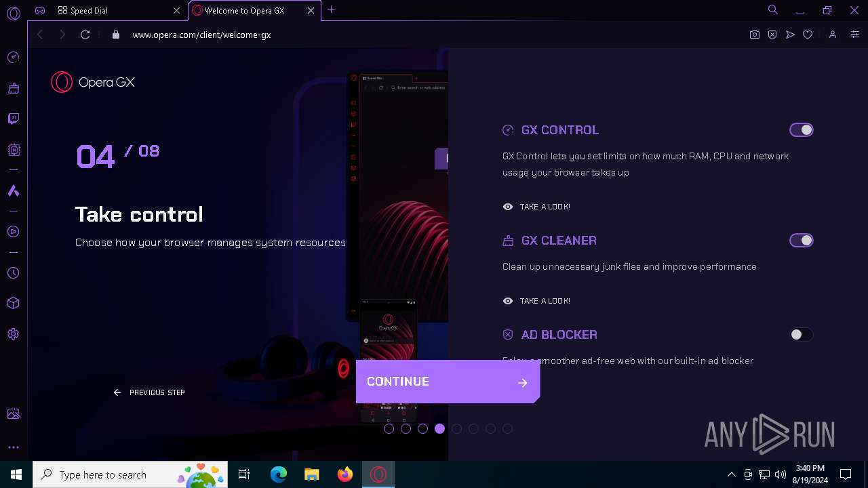The image size is (868, 488).
Task: Open Extensions cube icon in the sidebar
Action: pos(13,303)
